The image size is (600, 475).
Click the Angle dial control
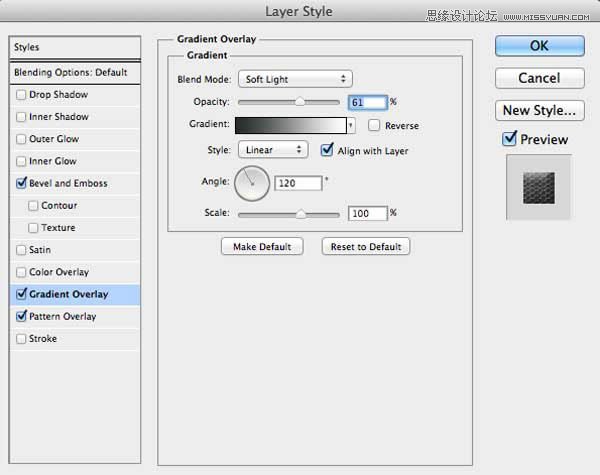click(252, 184)
